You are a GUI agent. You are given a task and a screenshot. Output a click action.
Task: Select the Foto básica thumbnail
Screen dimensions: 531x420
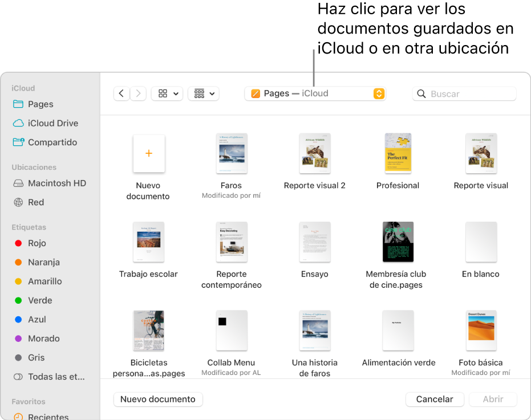481,331
